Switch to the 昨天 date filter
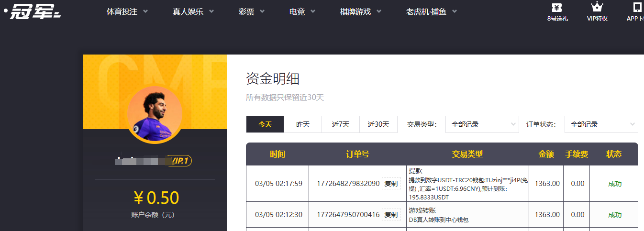The image size is (644, 231). [303, 124]
